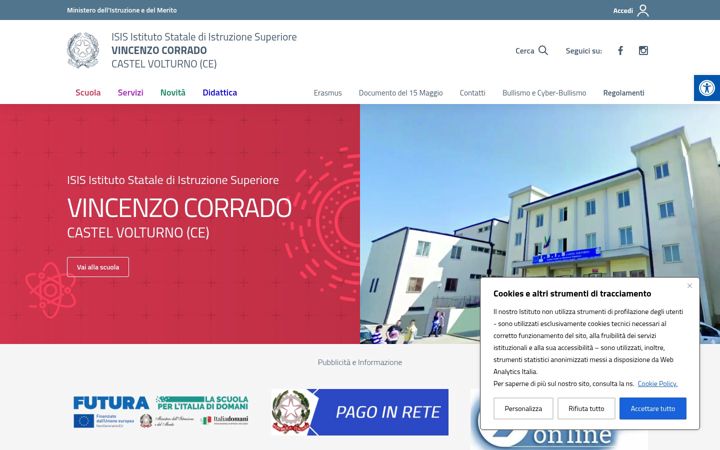Click the Cookies e altri strumenti heading
This screenshot has width=720, height=450.
tap(572, 293)
